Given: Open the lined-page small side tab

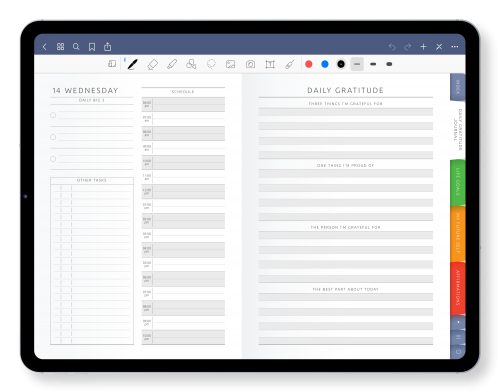Looking at the screenshot, I should pyautogui.click(x=458, y=337).
